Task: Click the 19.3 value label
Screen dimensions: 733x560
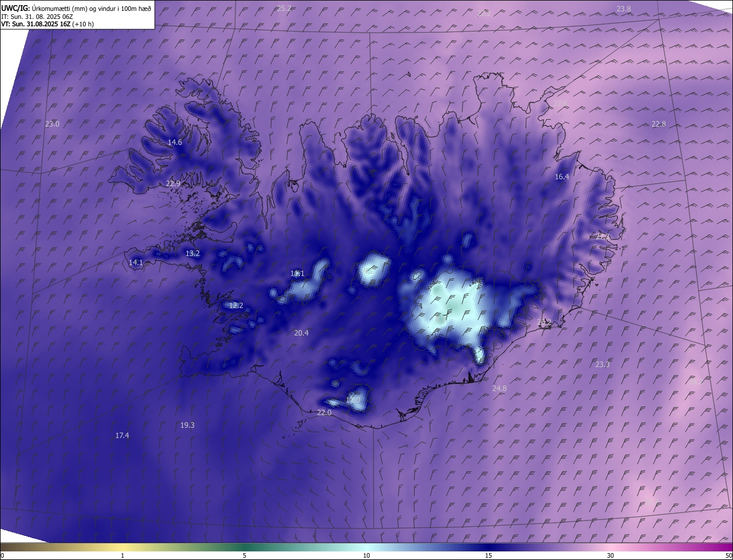Action: (187, 425)
